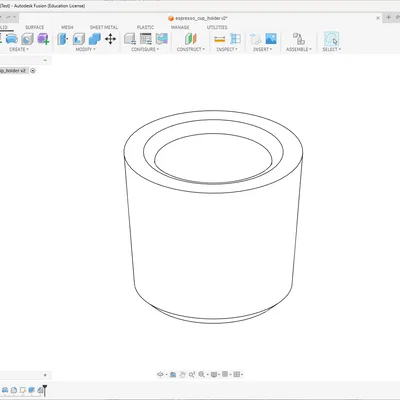The height and width of the screenshot is (400, 400).
Task: Open the CONSTRUCT dropdown menu
Action: [191, 49]
